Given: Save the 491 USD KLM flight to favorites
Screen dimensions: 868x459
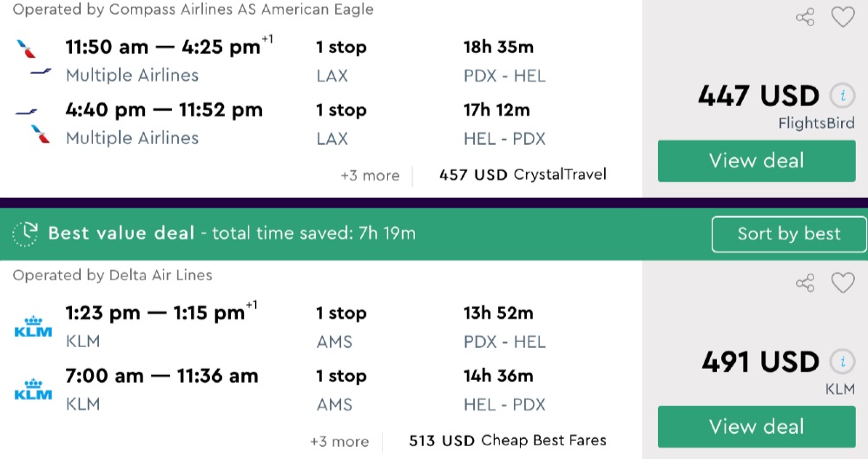Looking at the screenshot, I should tap(843, 283).
